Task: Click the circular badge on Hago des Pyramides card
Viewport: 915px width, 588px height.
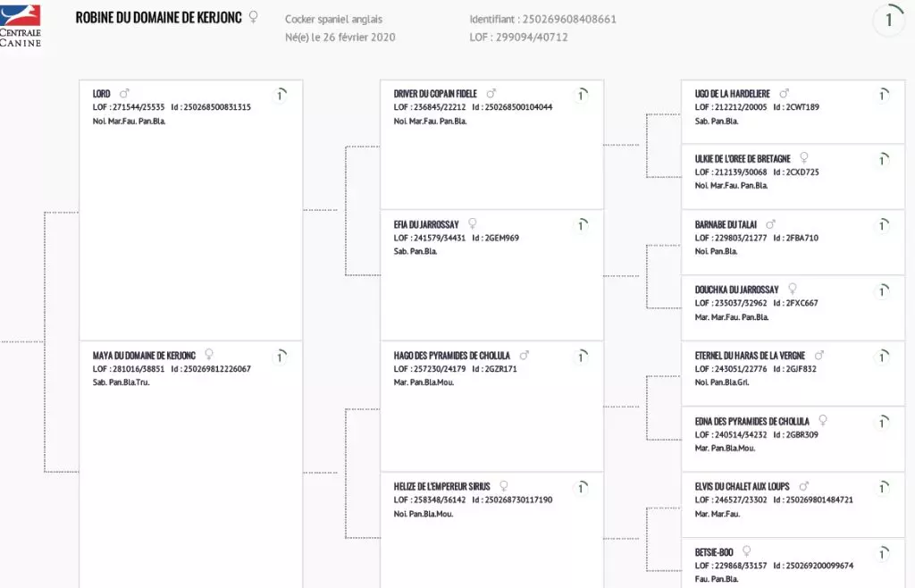Action: [581, 357]
